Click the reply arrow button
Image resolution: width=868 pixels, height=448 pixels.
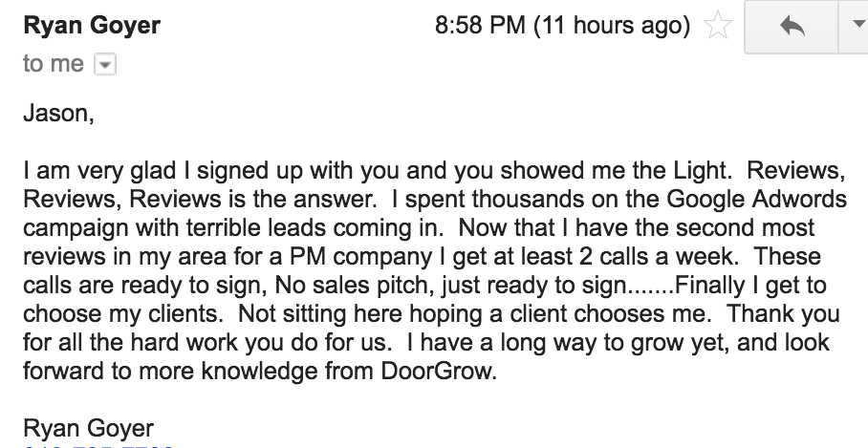[x=792, y=26]
